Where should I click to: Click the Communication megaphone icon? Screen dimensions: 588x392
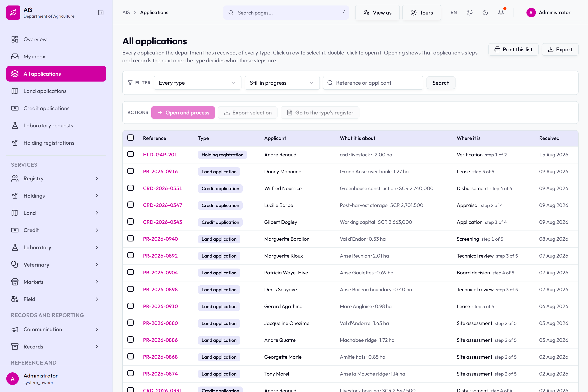coord(15,329)
